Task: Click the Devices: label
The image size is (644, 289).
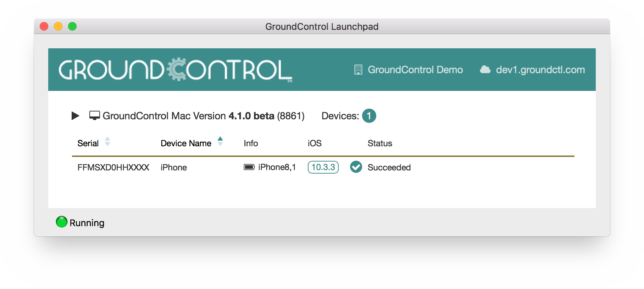Action: pyautogui.click(x=340, y=116)
